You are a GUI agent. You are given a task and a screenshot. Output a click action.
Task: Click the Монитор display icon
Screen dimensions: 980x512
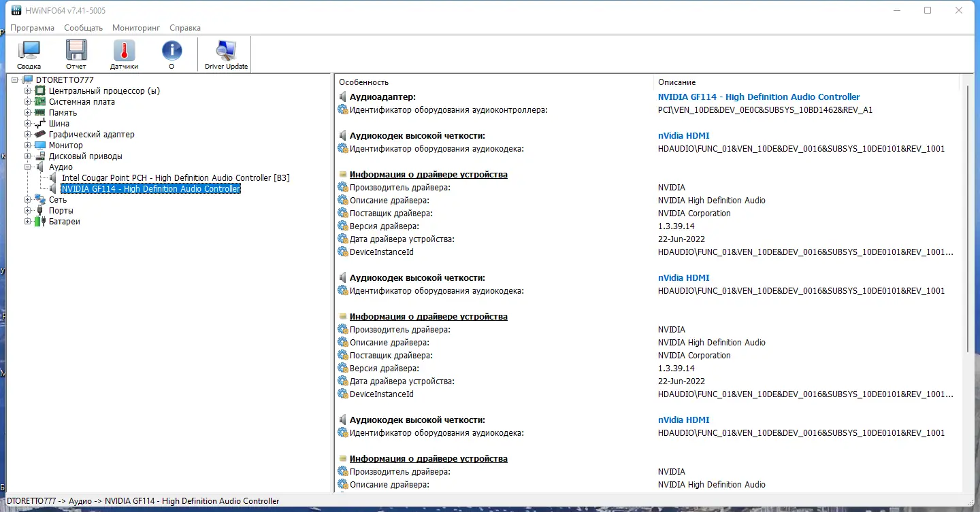pos(40,146)
